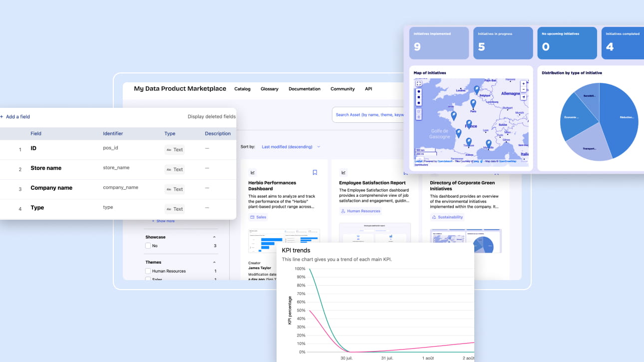Click the map locate-me arrow icon
Screen dimensions: 644x362
(523, 97)
